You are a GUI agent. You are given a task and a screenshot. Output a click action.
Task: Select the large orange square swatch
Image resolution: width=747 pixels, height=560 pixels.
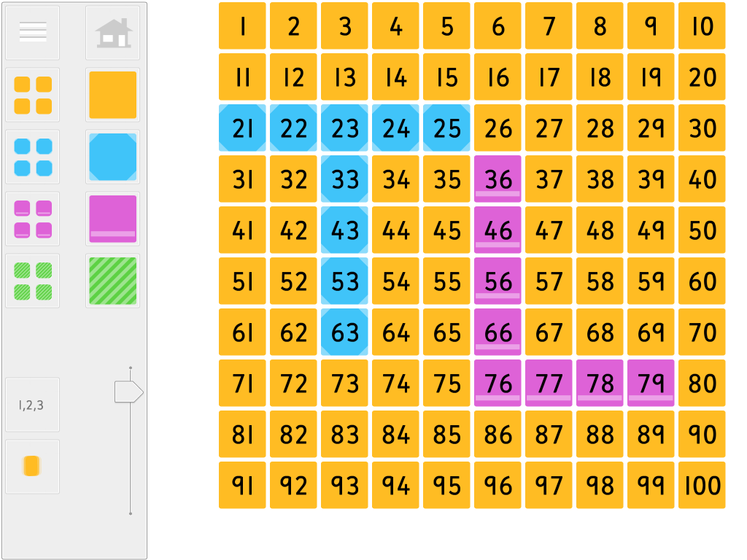112,96
